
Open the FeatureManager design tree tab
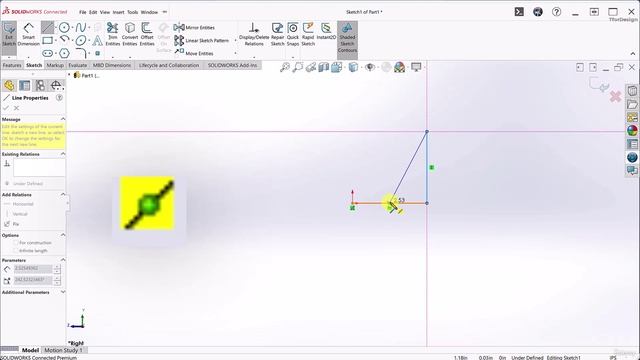9,85
